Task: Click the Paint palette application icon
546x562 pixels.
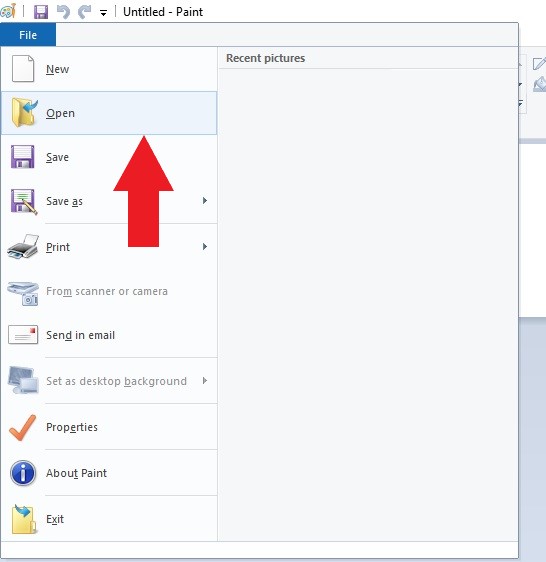Action: (x=8, y=11)
